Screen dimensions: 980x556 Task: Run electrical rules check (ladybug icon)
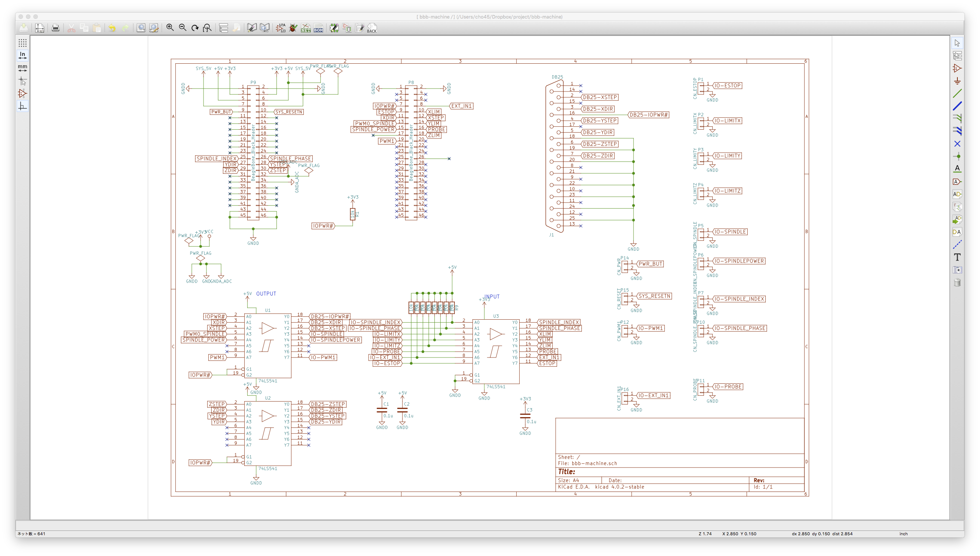tap(293, 28)
